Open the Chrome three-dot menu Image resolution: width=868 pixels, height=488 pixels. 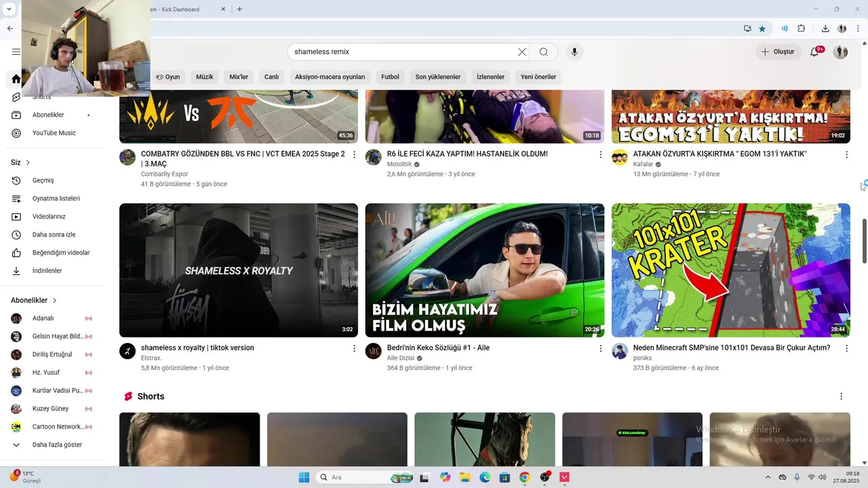[858, 28]
